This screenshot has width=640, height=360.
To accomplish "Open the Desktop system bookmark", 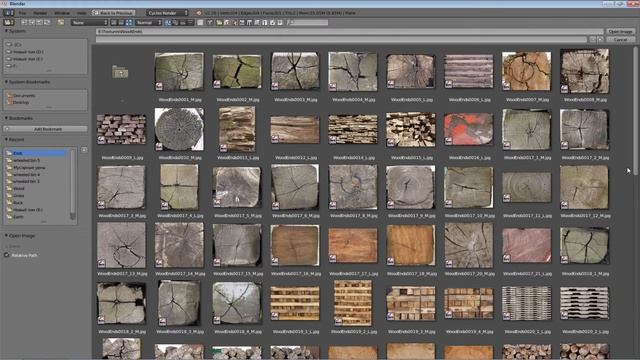I will click(20, 102).
